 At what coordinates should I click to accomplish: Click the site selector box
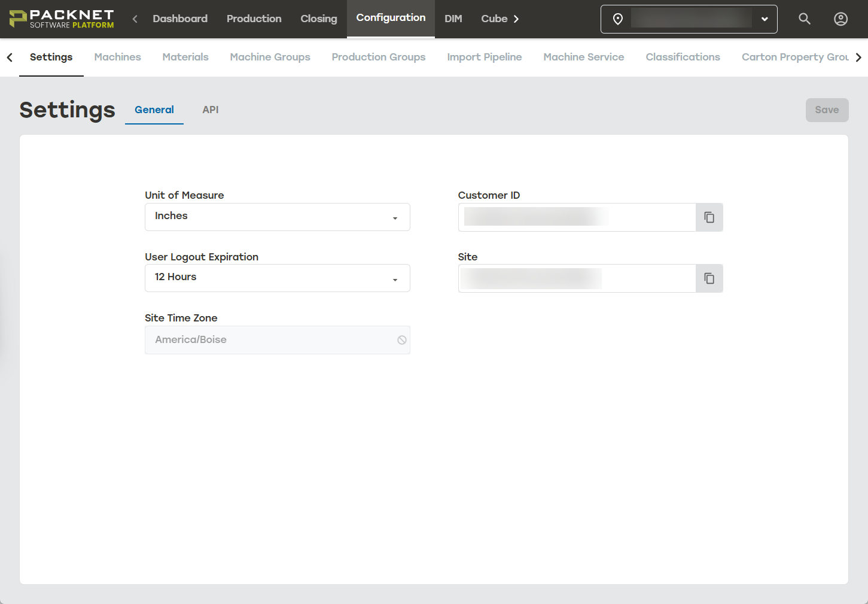(689, 19)
